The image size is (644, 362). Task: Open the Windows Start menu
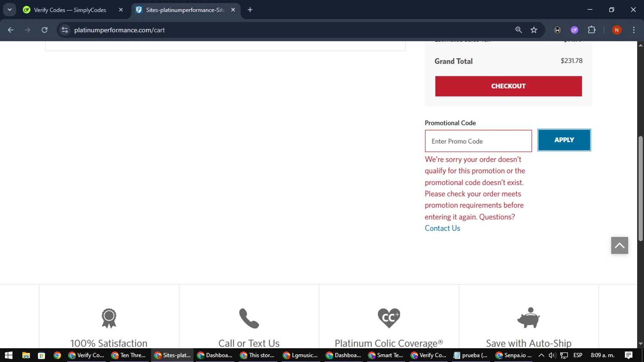pyautogui.click(x=9, y=355)
